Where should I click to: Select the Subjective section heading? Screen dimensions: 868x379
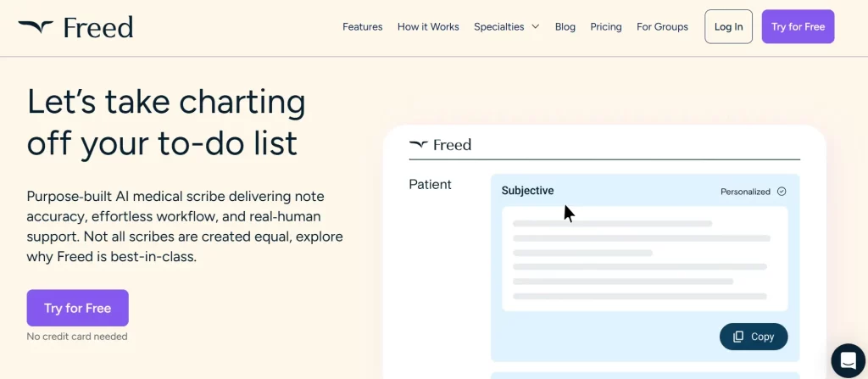click(x=527, y=191)
